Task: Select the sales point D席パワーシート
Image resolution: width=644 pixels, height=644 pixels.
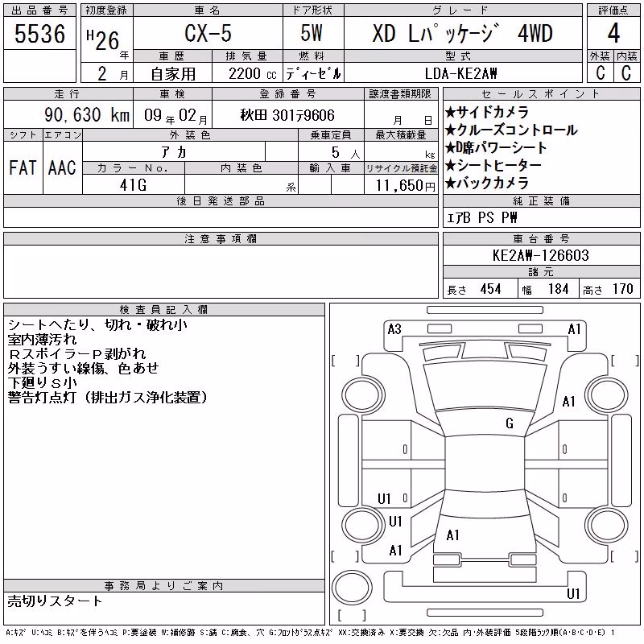Action: click(496, 147)
